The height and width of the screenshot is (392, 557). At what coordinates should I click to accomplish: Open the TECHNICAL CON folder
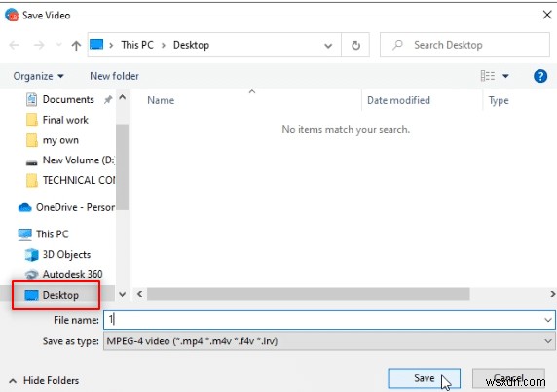pyautogui.click(x=79, y=180)
